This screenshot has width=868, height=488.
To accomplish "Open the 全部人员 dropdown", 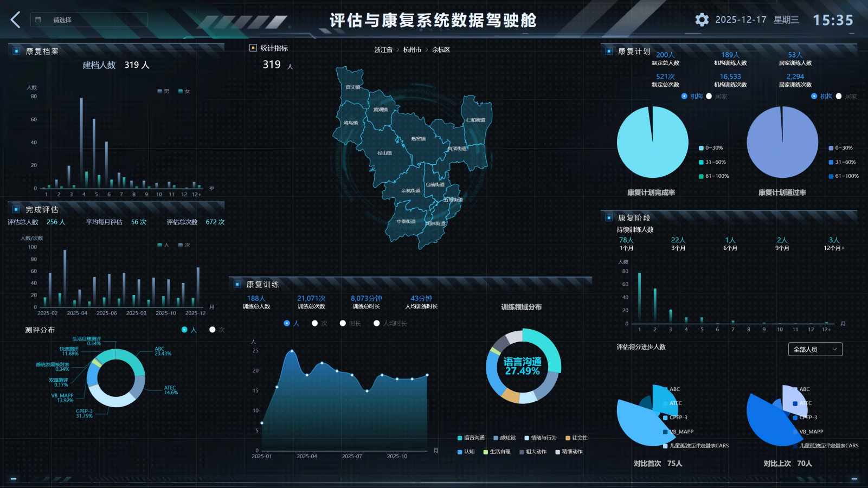I will coord(815,349).
